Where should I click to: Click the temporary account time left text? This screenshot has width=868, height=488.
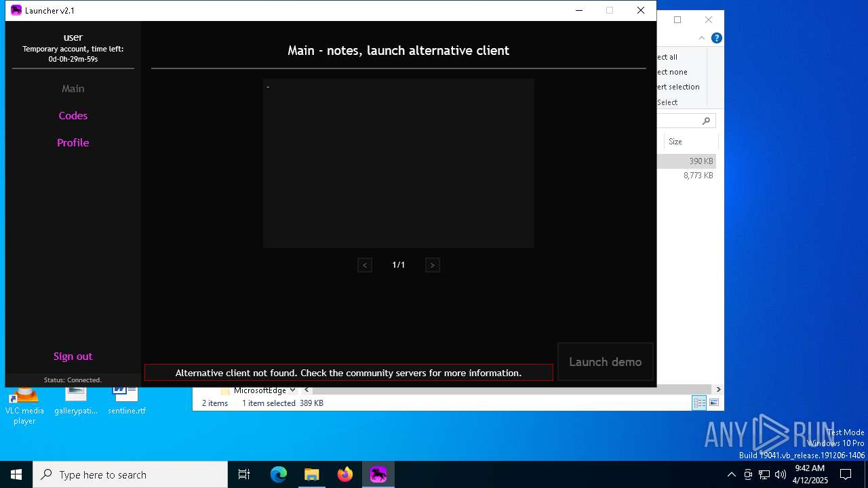coord(73,54)
